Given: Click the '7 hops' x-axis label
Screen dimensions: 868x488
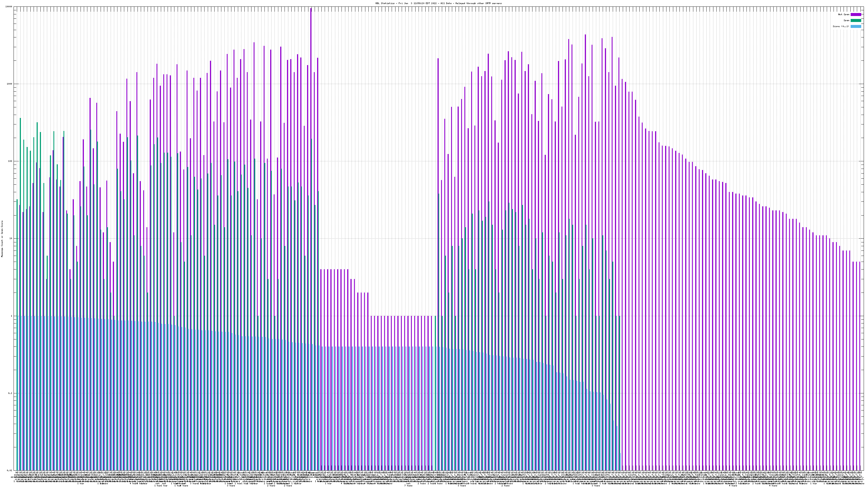Looking at the screenshot, I should (x=408, y=486).
